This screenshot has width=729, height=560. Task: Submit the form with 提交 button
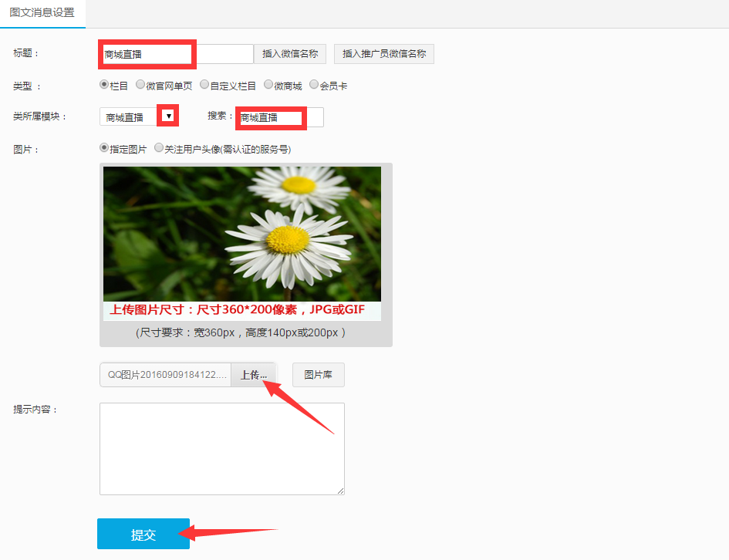click(x=143, y=534)
